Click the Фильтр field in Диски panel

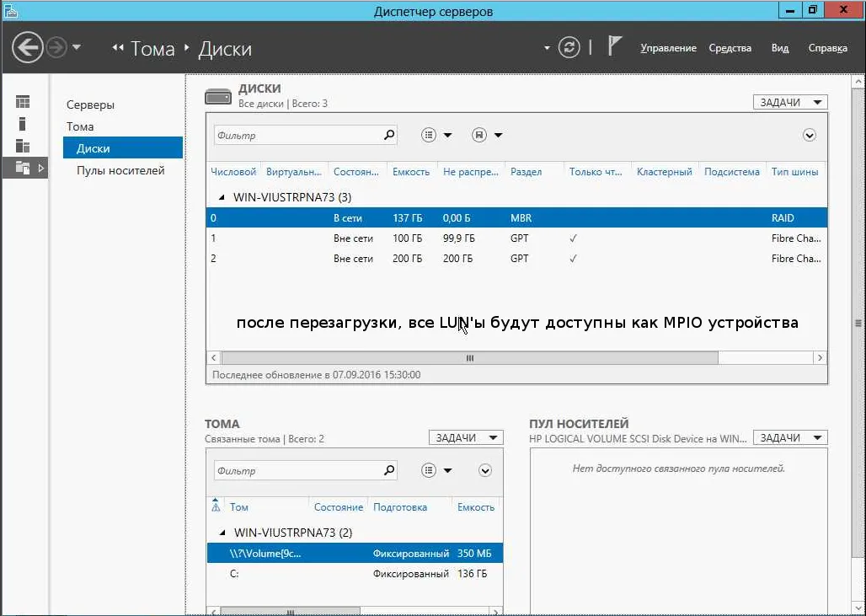point(298,135)
